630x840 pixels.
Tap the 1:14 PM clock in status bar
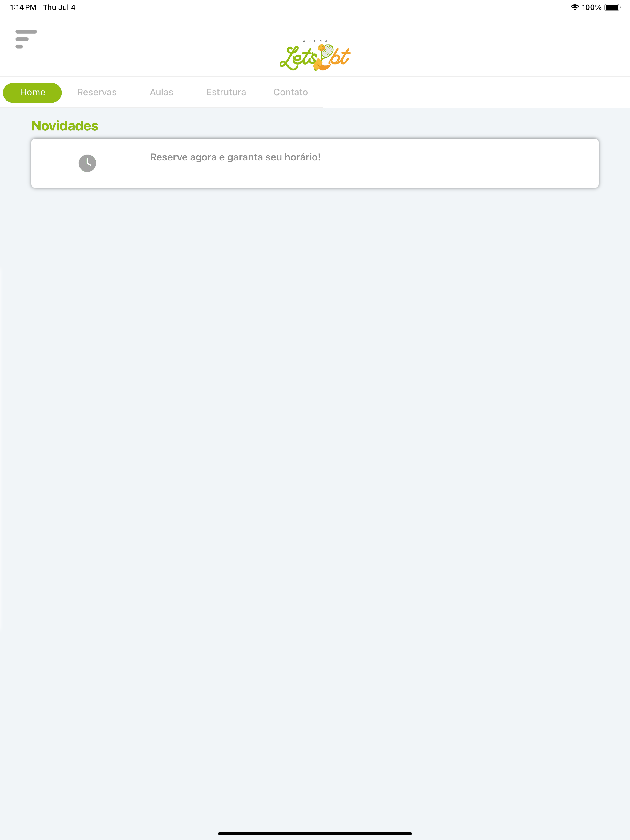click(23, 7)
